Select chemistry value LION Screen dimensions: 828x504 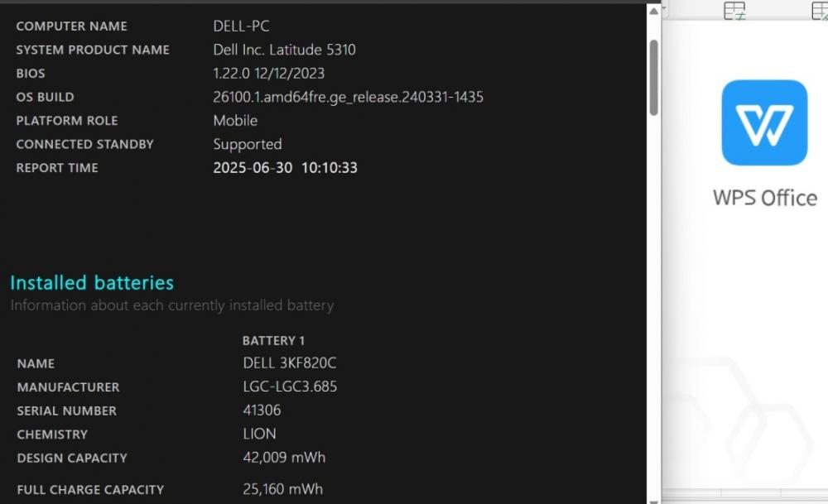259,434
